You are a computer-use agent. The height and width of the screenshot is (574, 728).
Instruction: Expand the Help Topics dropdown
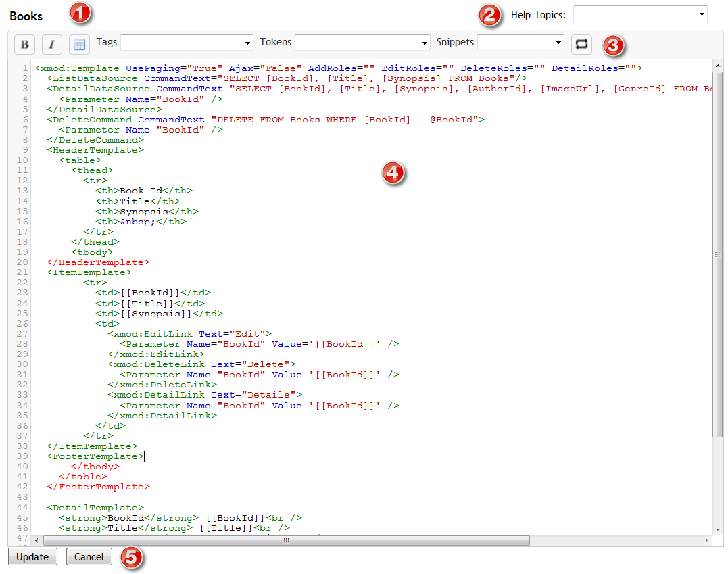(x=640, y=14)
